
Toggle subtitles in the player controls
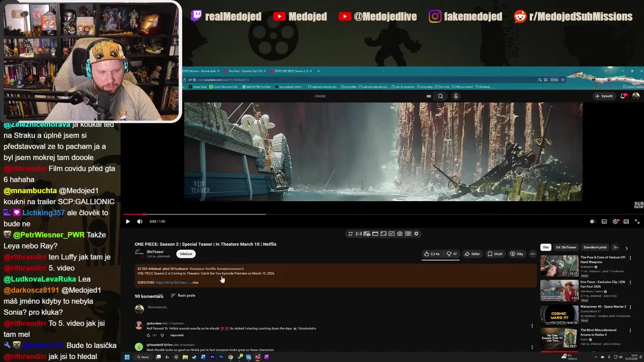[604, 221]
